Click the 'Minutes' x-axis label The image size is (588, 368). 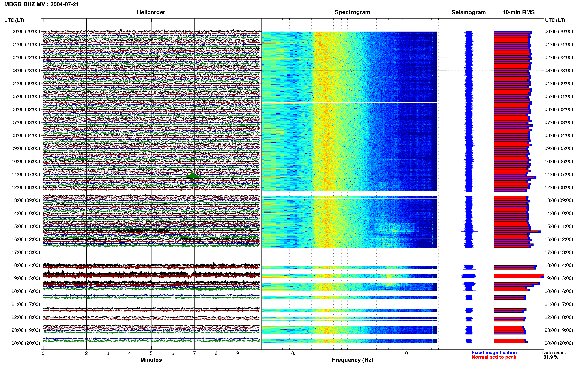(x=151, y=360)
